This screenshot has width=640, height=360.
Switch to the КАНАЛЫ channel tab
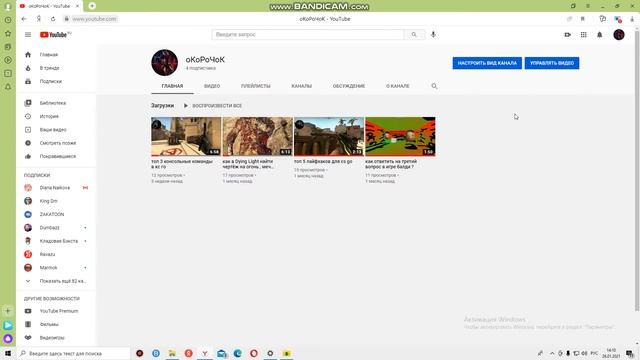pos(302,86)
